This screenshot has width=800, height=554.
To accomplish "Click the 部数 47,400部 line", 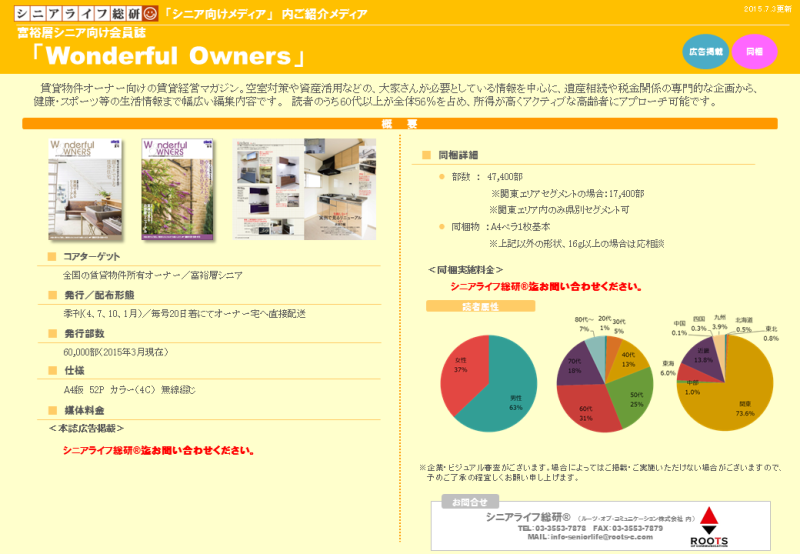I will 487,177.
